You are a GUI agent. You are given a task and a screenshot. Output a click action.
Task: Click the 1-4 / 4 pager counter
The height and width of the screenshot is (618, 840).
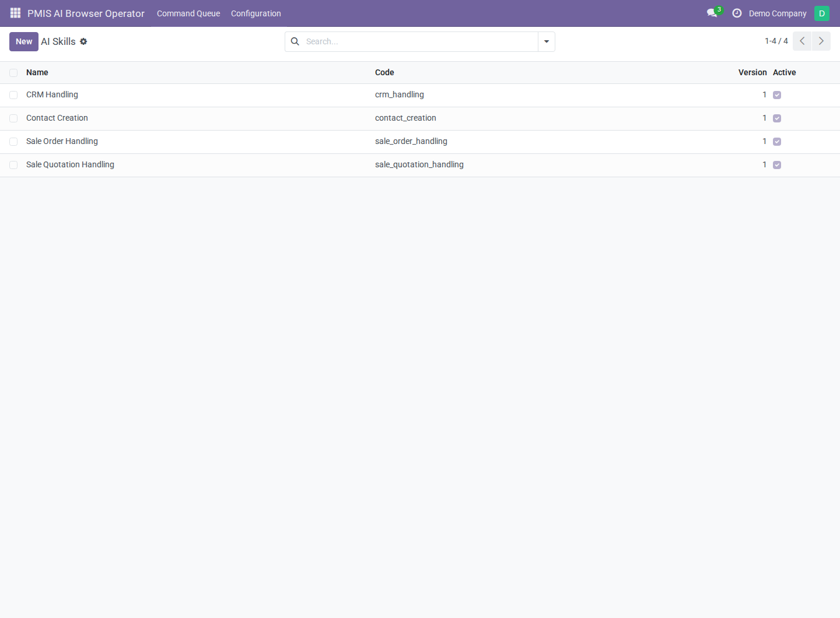tap(776, 41)
